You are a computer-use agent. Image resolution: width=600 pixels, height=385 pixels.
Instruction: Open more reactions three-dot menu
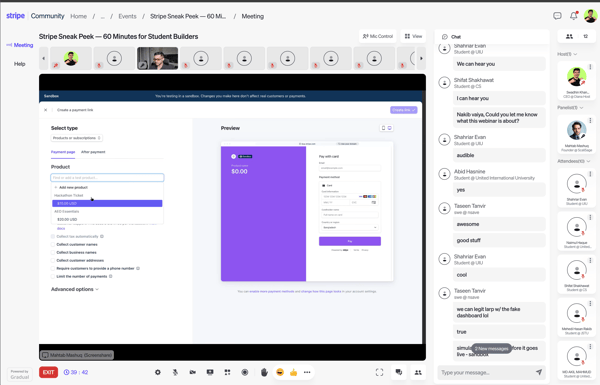[x=307, y=372]
